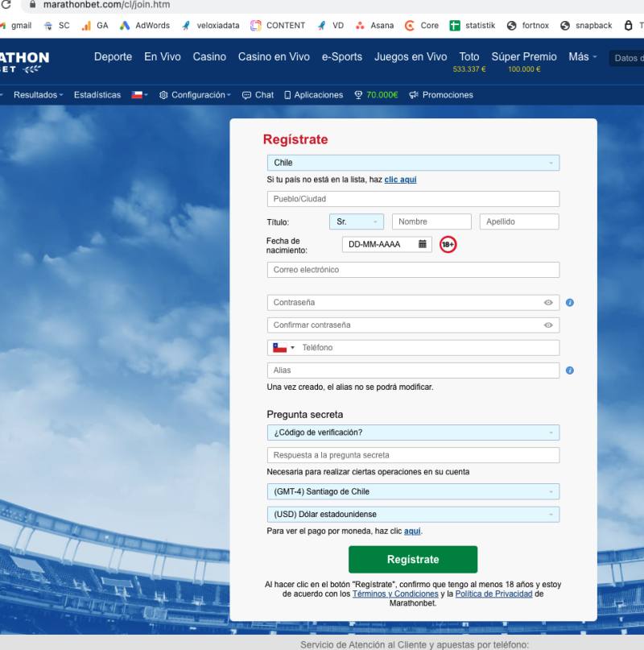The height and width of the screenshot is (650, 644).
Task: Follow the 'aquí' payment by currency link
Action: pyautogui.click(x=412, y=532)
